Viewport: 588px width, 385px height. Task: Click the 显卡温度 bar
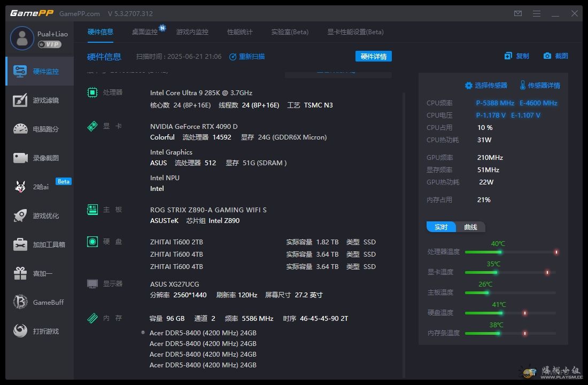click(x=510, y=272)
